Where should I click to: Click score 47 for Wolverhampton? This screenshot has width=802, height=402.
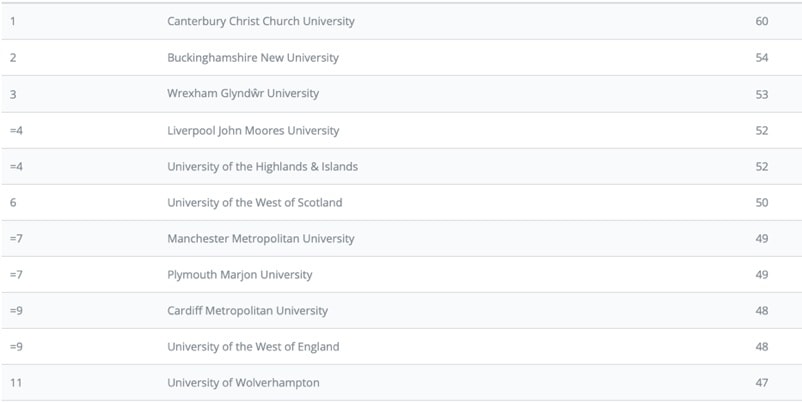pyautogui.click(x=762, y=383)
